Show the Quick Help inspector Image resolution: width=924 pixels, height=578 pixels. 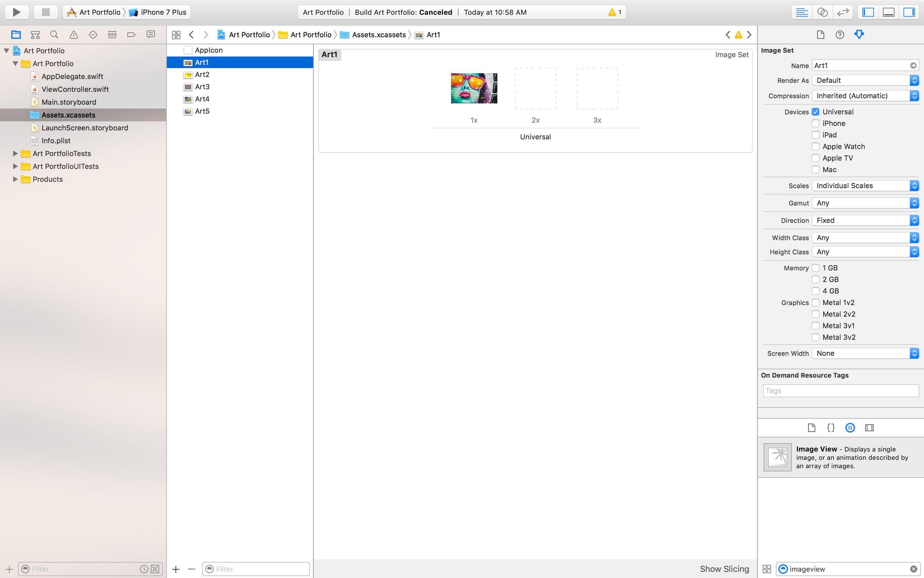pyautogui.click(x=839, y=34)
